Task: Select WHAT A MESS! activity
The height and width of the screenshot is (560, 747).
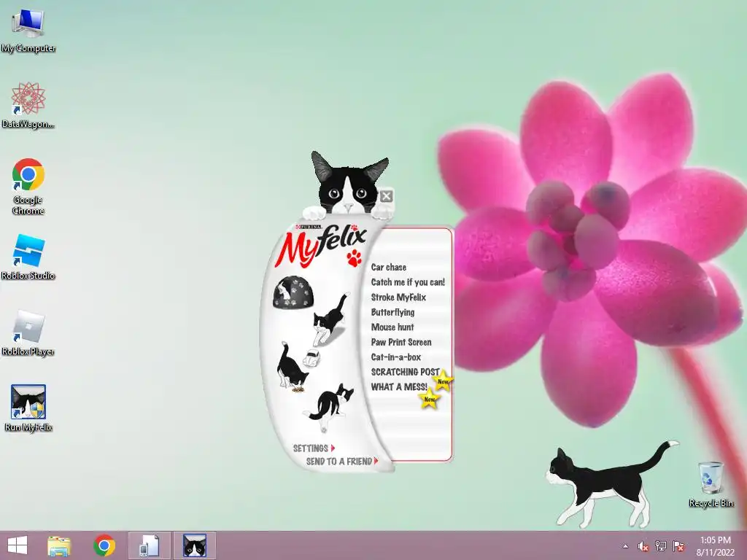Action: [x=399, y=386]
